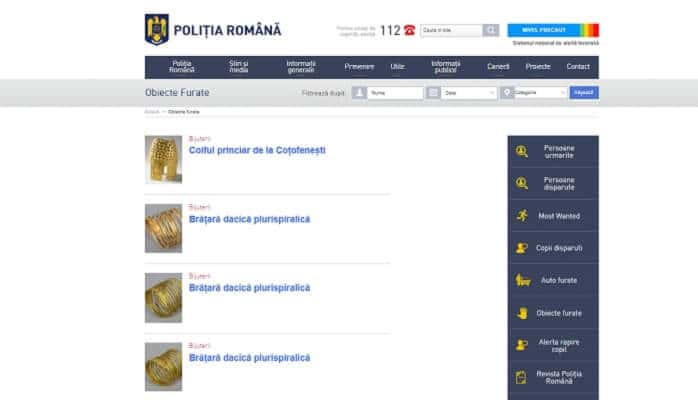Click the Obiecte furate hand icon
Image resolution: width=698 pixels, height=400 pixels.
[x=521, y=312]
